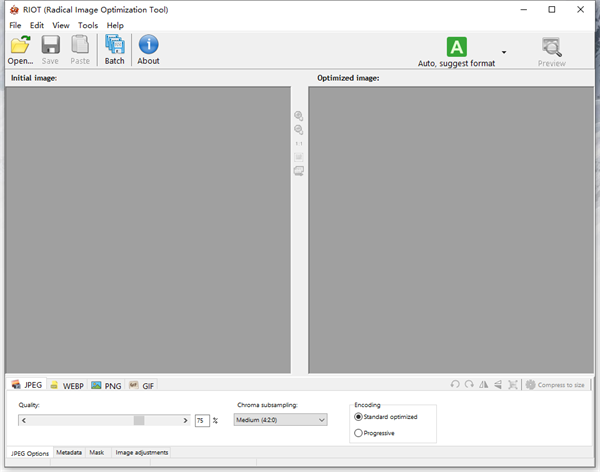Click the Compress to size button
Screen dimensions: 600x472
click(555, 385)
